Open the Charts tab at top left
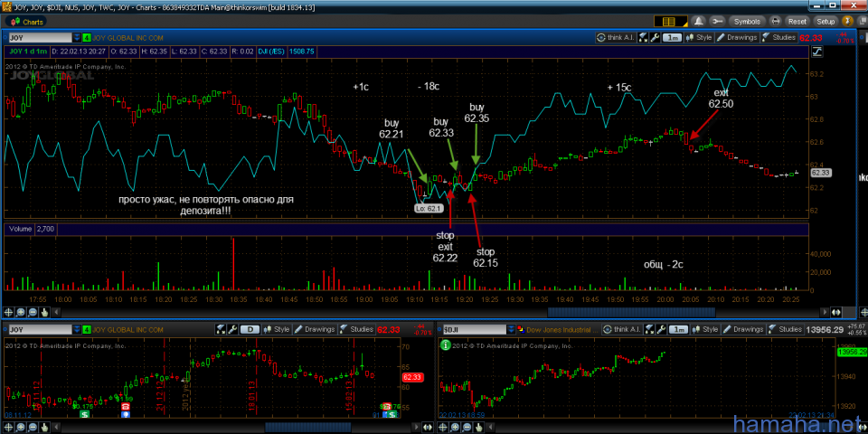 pos(27,22)
